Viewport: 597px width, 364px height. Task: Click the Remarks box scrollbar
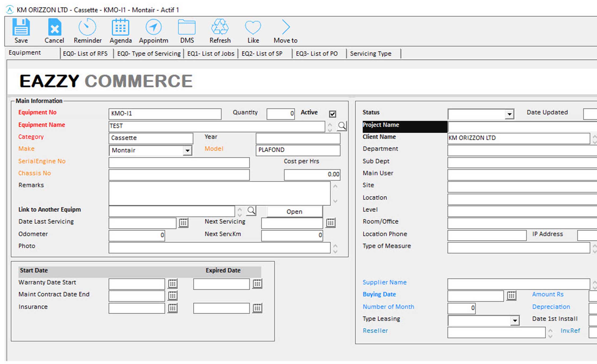point(335,194)
